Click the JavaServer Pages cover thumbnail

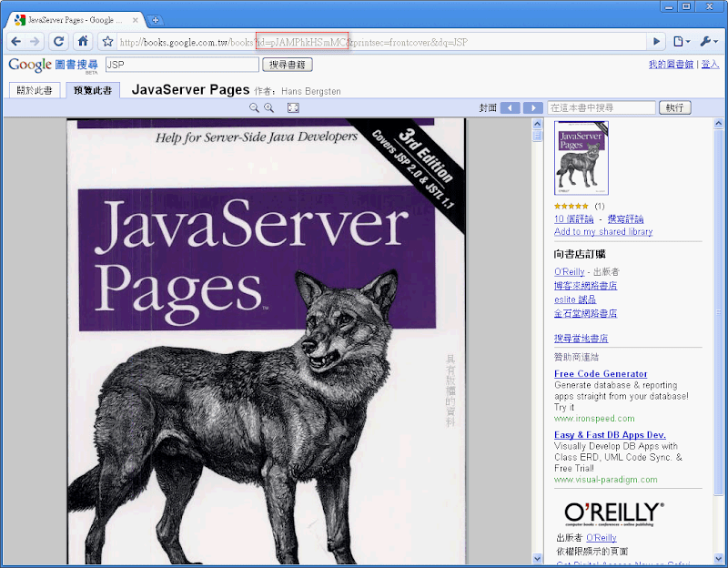[581, 157]
